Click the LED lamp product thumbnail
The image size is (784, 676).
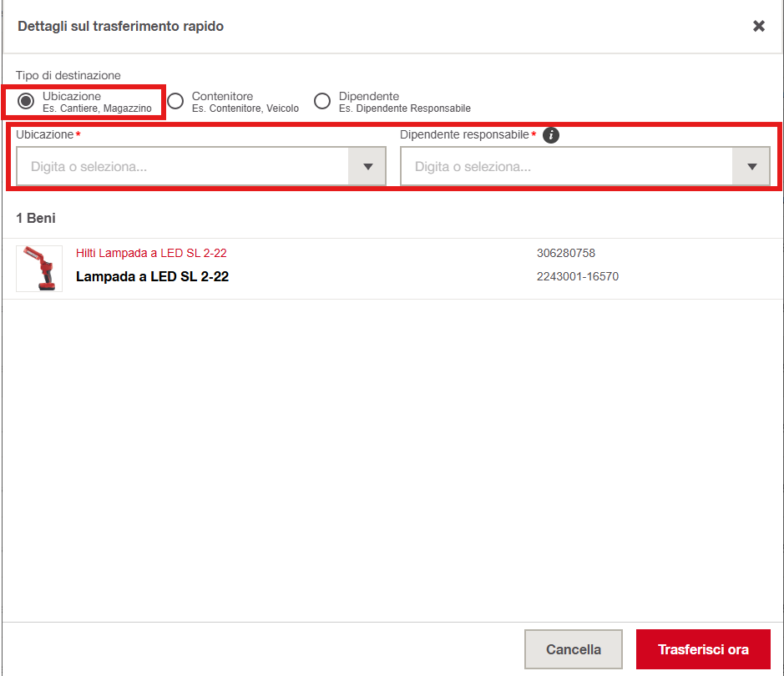(x=39, y=269)
